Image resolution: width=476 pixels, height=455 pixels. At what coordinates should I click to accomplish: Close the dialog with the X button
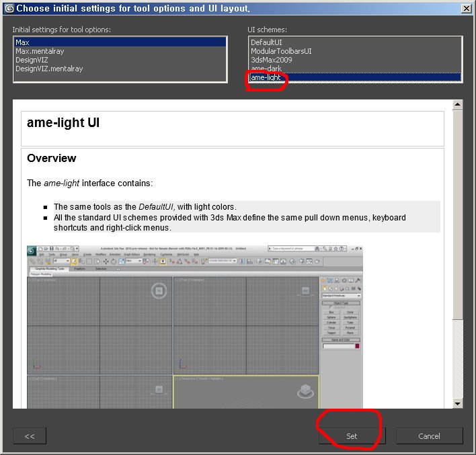pos(465,8)
